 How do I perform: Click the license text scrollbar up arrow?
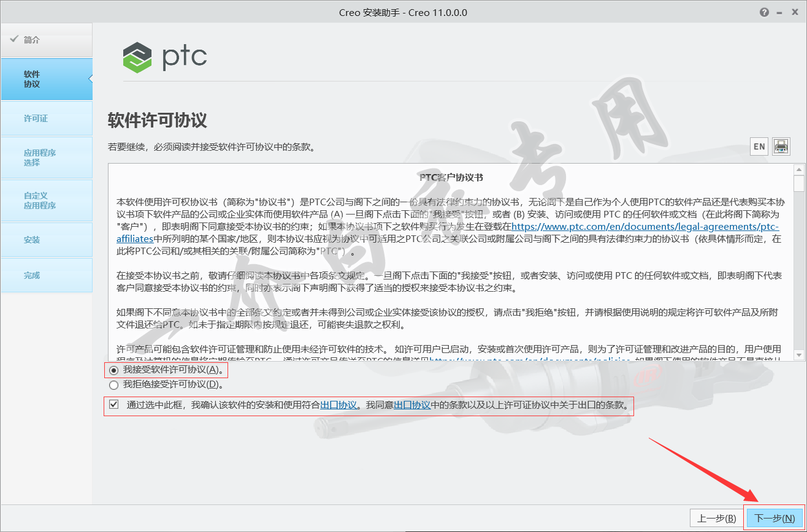point(798,169)
